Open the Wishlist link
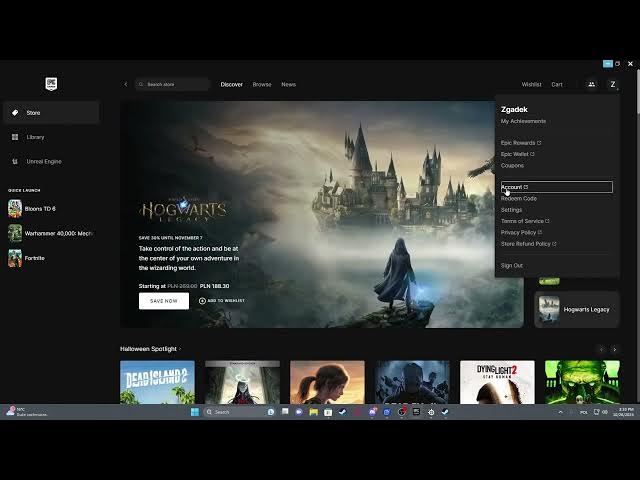Viewport: 640px width, 480px height. tap(531, 84)
